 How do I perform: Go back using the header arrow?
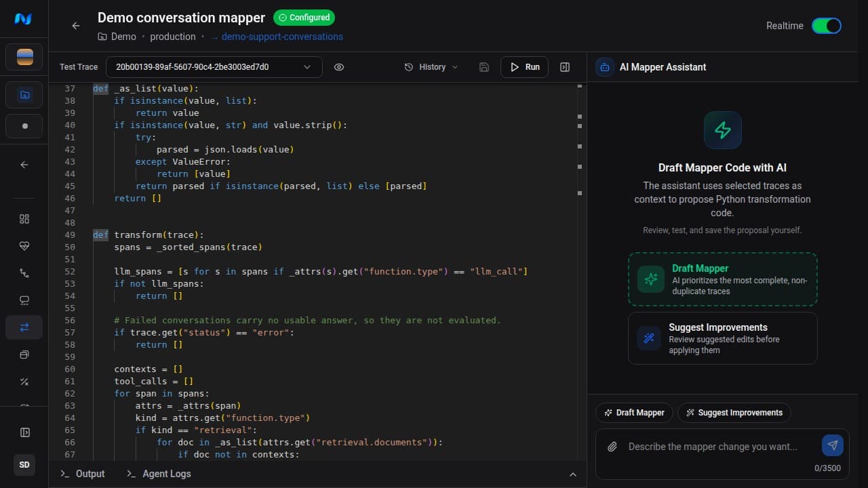click(x=76, y=26)
